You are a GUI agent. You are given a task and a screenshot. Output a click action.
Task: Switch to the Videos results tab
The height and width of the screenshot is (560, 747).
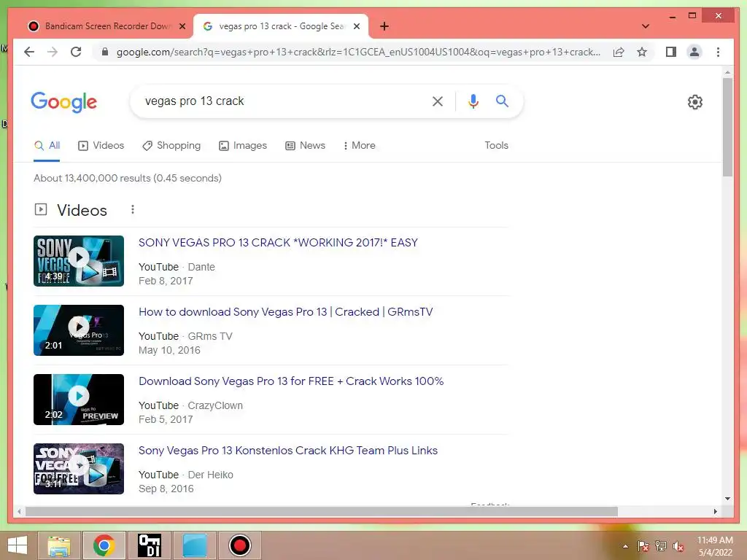tap(101, 145)
